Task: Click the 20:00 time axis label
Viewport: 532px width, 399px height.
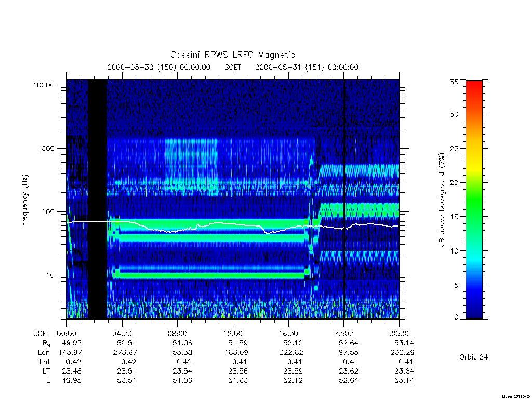Action: coord(344,334)
